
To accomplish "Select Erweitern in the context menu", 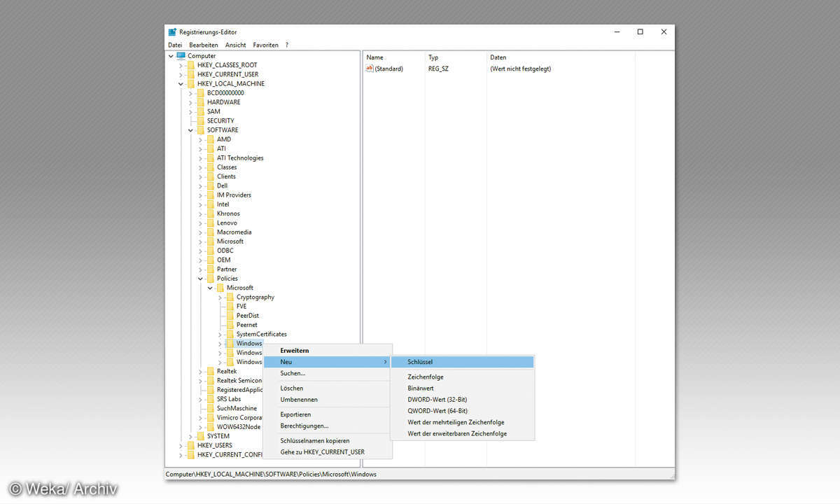I will click(328, 350).
